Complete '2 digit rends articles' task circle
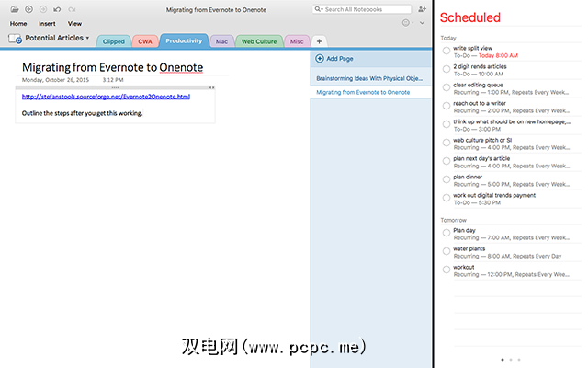Viewport: 588px width, 368px height. click(x=447, y=69)
